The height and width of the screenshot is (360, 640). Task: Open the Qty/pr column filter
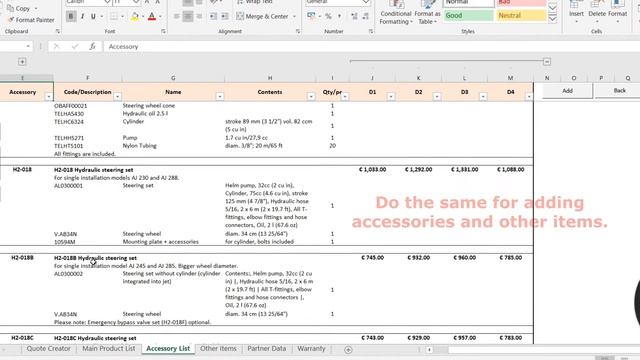click(x=345, y=96)
